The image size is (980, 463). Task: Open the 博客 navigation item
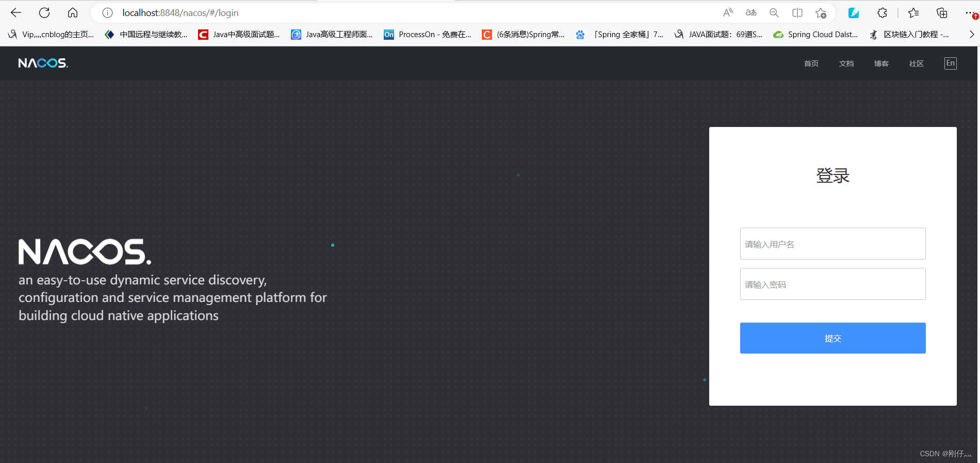point(881,63)
